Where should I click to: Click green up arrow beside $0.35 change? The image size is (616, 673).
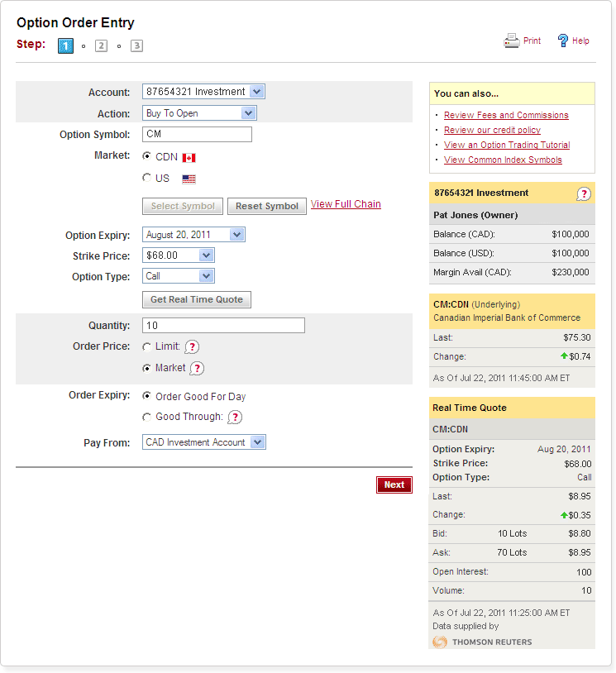tap(564, 515)
